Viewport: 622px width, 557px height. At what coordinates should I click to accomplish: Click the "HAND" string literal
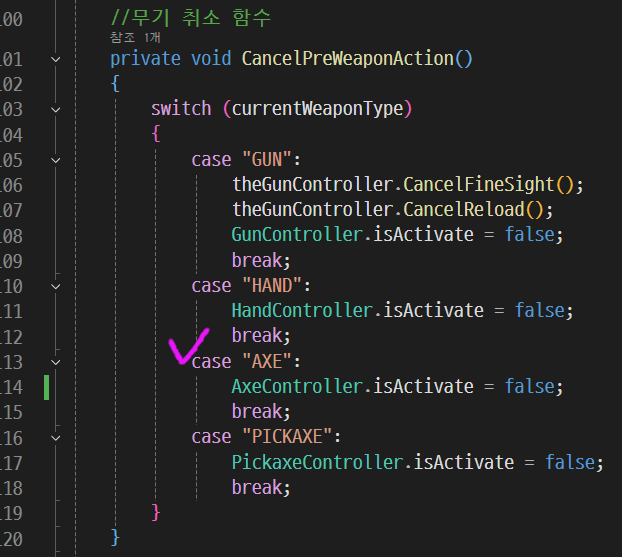pos(272,286)
